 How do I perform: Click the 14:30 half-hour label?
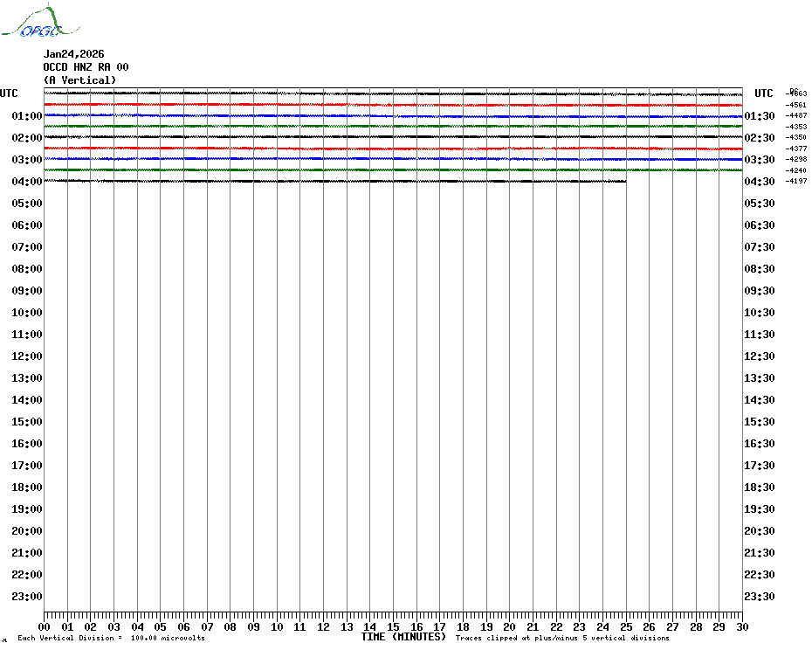[760, 399]
